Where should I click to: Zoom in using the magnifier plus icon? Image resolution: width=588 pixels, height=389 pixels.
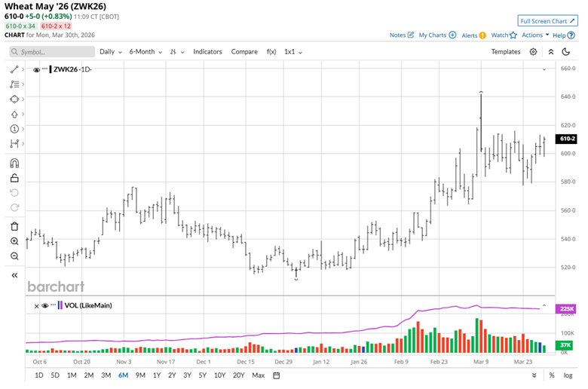(x=14, y=241)
